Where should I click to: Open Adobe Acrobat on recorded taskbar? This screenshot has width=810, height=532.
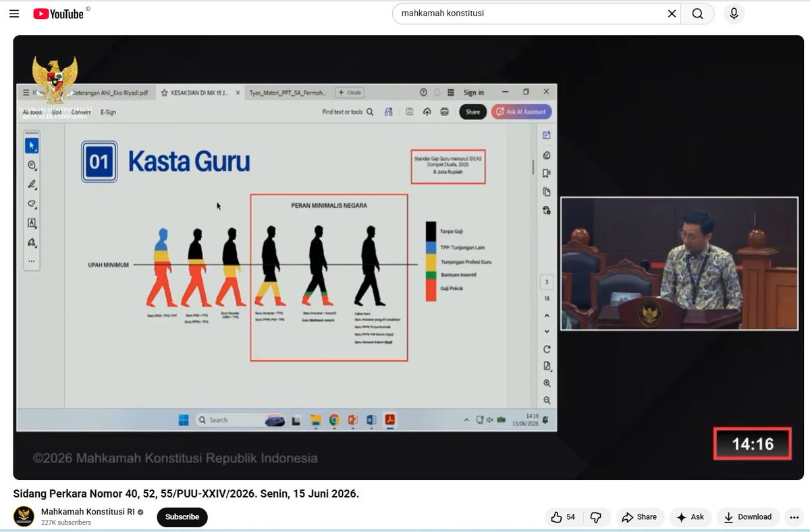(389, 420)
